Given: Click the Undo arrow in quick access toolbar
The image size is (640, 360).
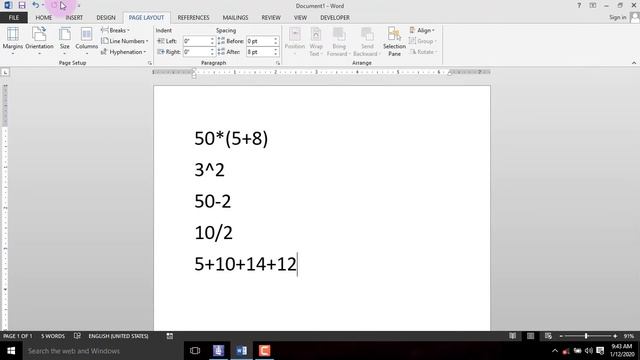Looking at the screenshot, I should 36,5.
